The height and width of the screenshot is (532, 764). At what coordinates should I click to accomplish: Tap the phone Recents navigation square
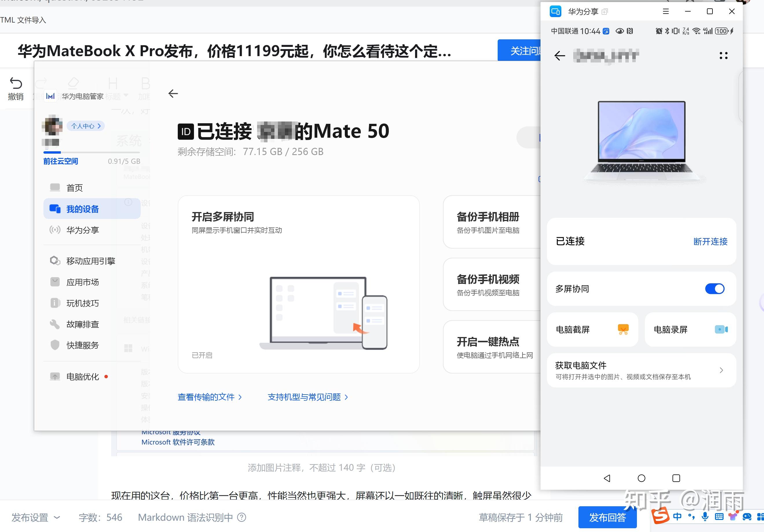(x=676, y=478)
